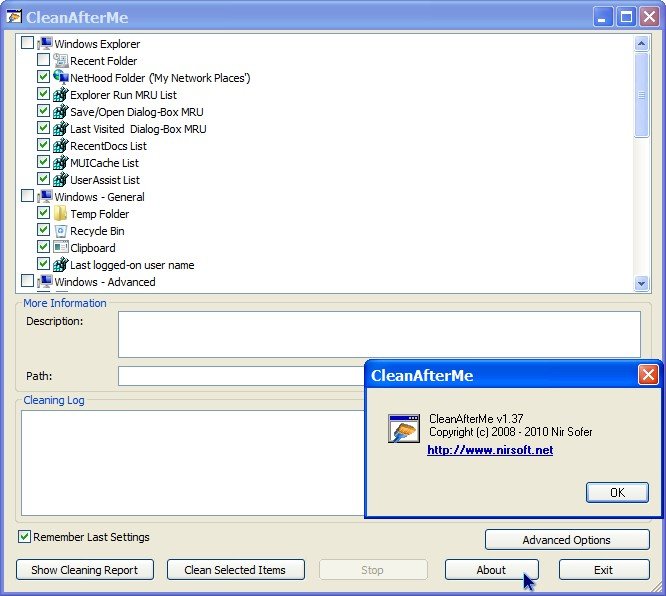Image resolution: width=666 pixels, height=596 pixels.
Task: Uncheck NetHood Folder checkbox
Action: point(43,76)
